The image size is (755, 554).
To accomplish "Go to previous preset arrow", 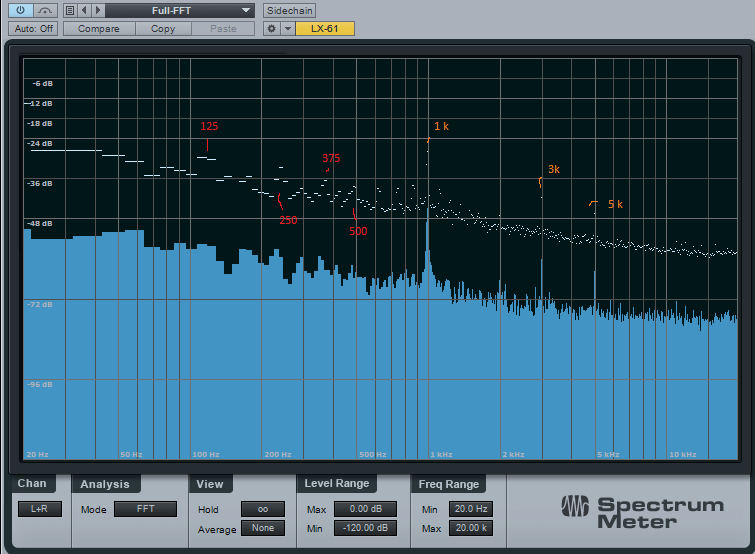I will coord(84,10).
